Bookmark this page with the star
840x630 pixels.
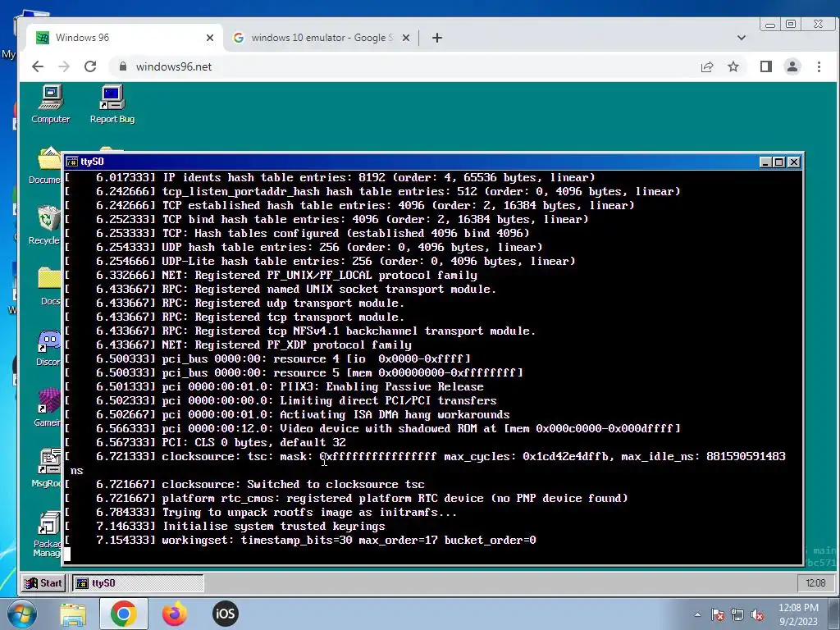pyautogui.click(x=733, y=66)
